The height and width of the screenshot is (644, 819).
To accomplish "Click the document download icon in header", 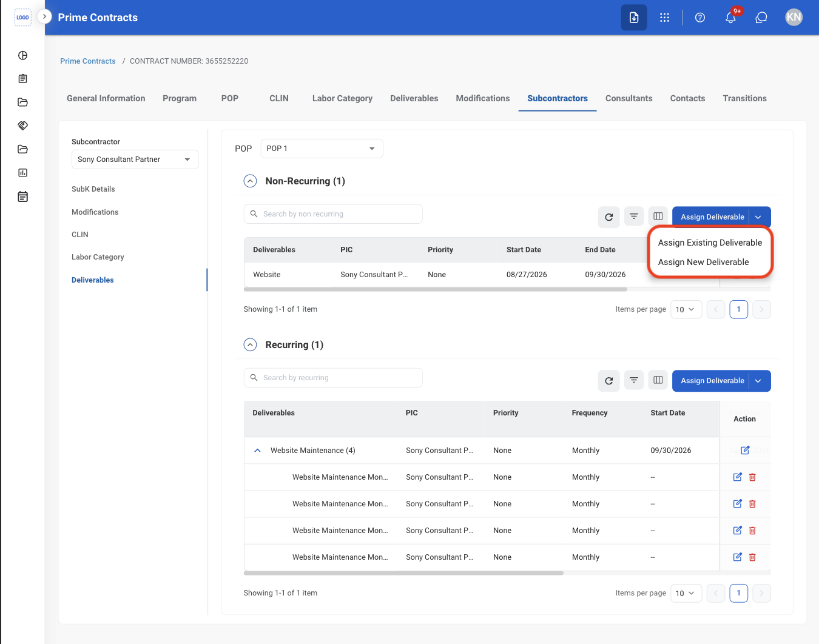I will (634, 18).
